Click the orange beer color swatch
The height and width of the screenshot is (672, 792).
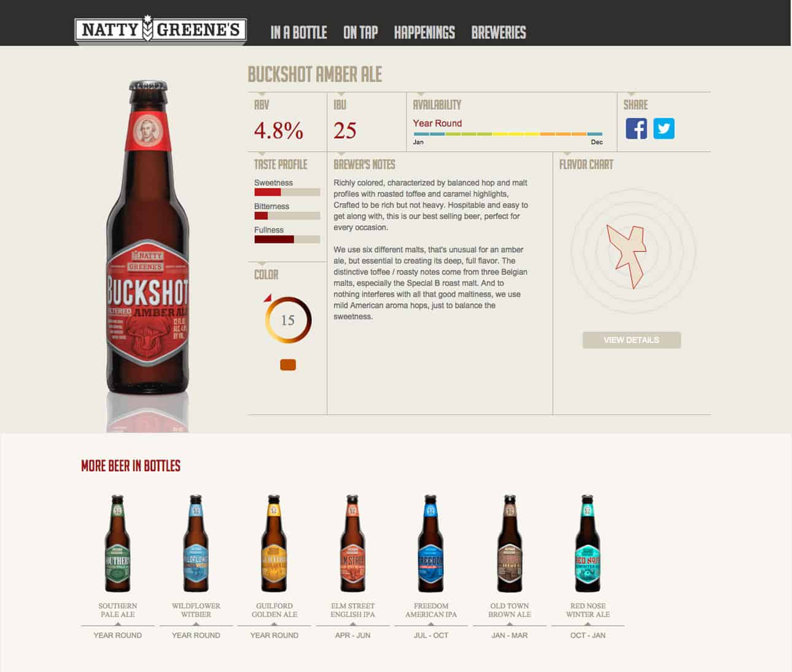click(288, 365)
